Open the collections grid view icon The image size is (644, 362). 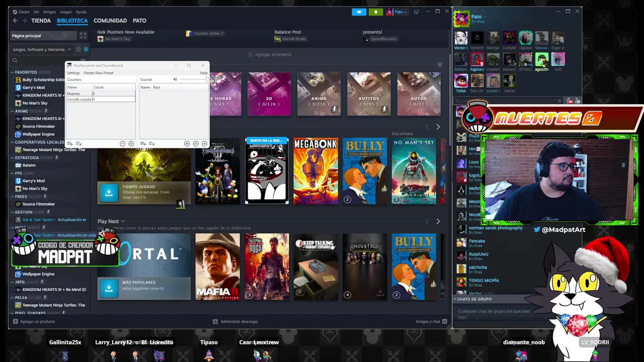[83, 36]
